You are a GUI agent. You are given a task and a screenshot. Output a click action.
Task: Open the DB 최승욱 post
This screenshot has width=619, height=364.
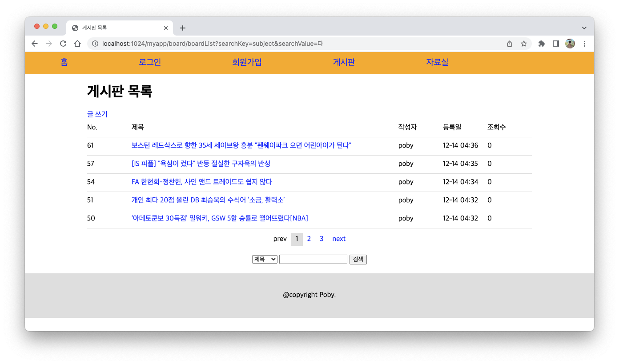[208, 200]
